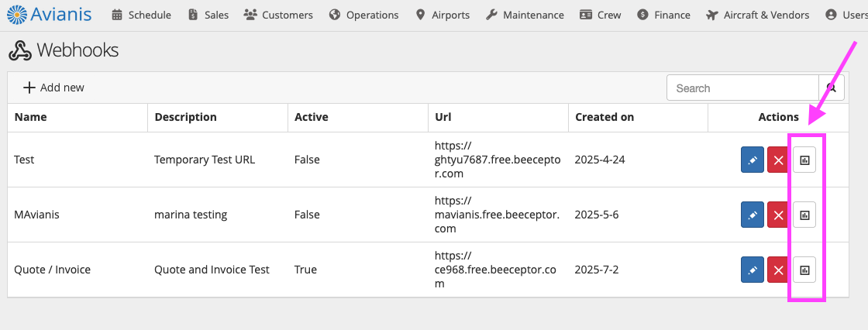Open the Finance menu
The height and width of the screenshot is (330, 868).
coord(663,15)
